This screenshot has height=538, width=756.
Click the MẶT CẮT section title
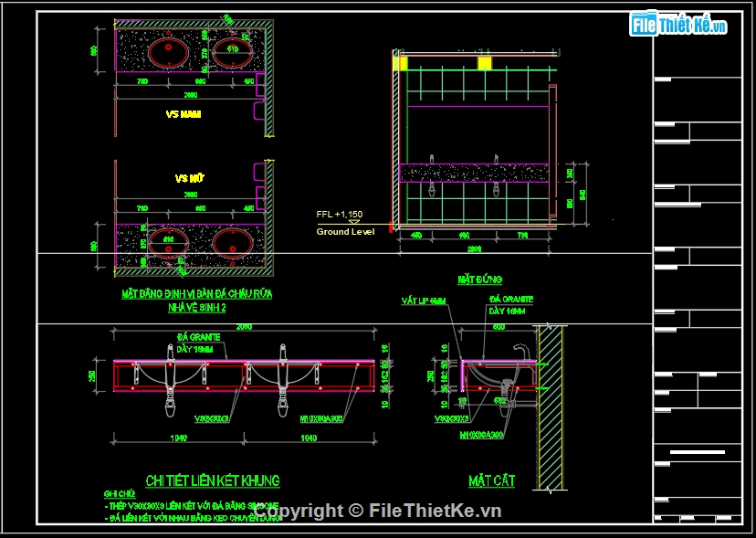coord(491,480)
